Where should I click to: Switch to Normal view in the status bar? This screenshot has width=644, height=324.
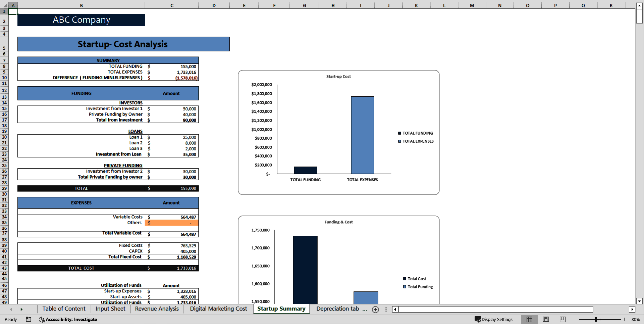(x=530, y=319)
